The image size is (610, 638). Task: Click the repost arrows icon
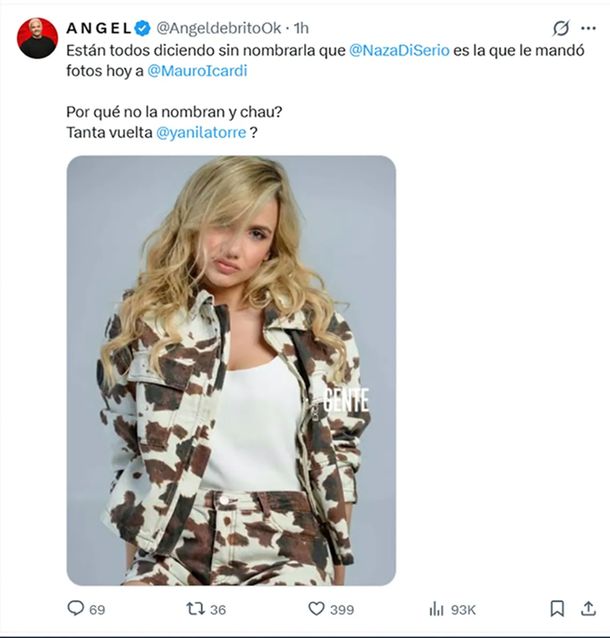(195, 608)
